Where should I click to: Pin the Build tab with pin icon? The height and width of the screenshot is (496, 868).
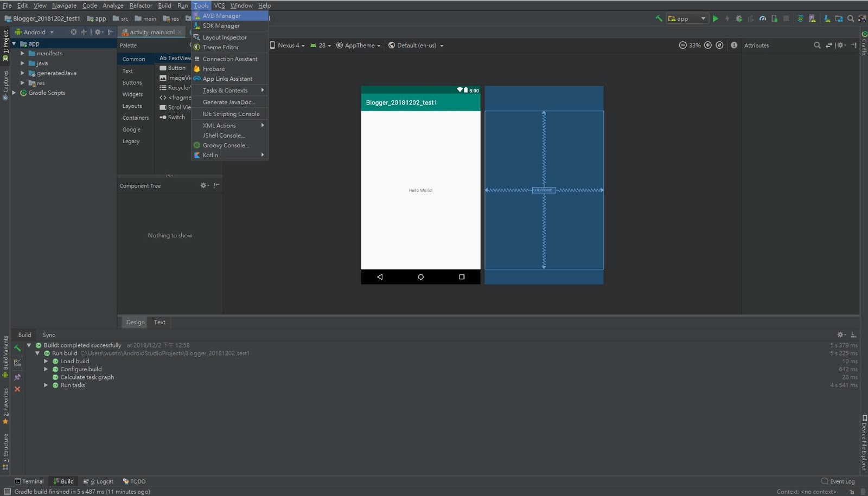17,377
